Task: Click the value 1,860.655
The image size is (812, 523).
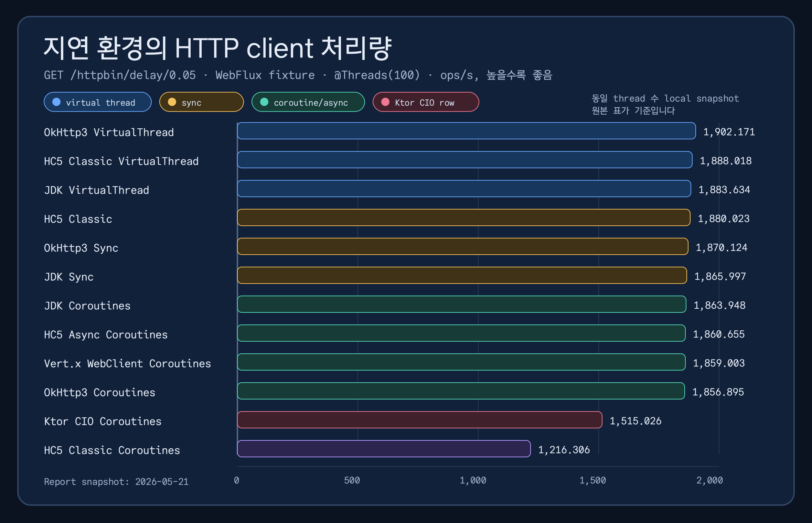Action: click(719, 334)
